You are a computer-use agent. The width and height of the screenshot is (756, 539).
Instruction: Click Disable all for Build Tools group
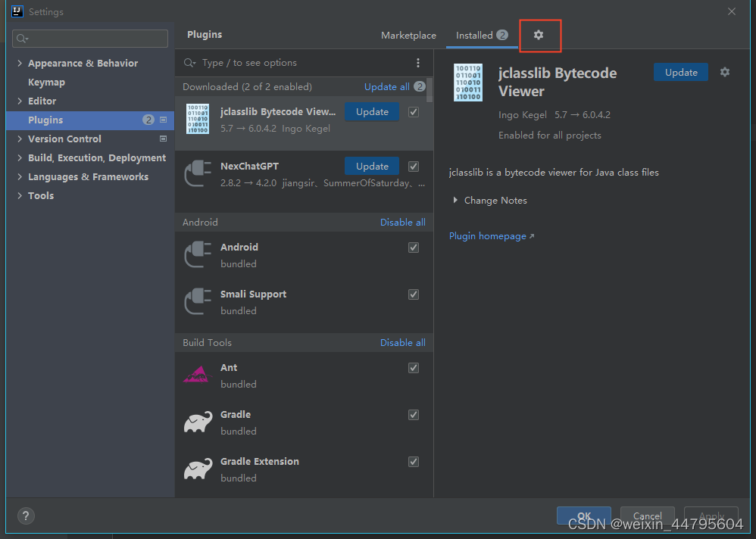point(402,342)
